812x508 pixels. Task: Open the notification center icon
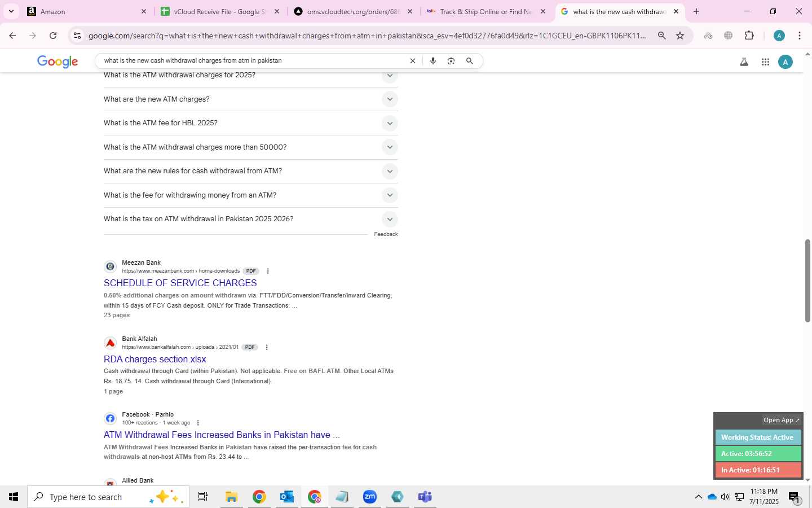click(794, 497)
